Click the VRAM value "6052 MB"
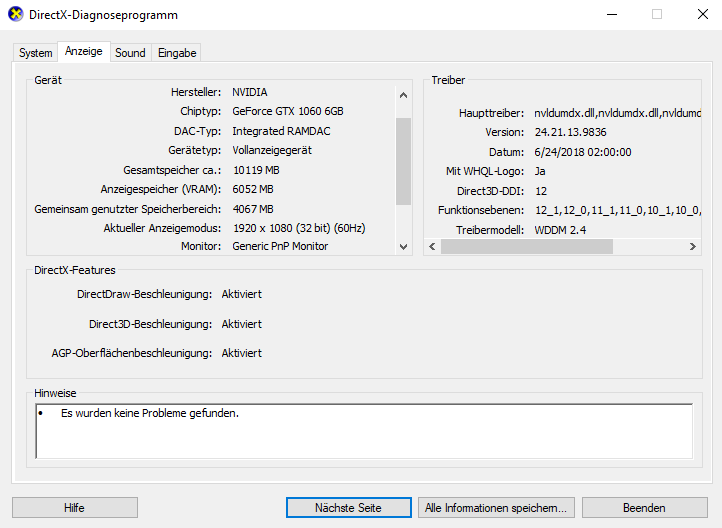 coord(253,189)
